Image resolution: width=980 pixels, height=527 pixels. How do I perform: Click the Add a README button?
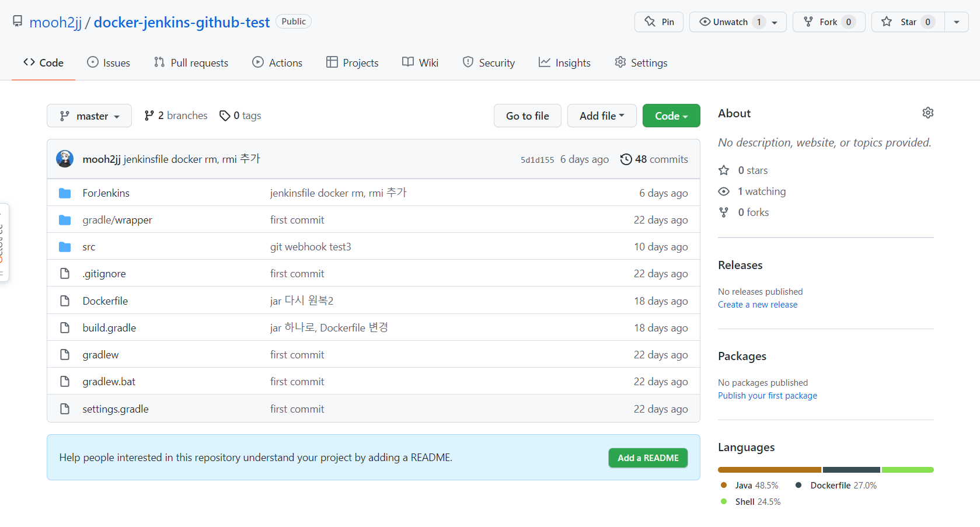(648, 458)
